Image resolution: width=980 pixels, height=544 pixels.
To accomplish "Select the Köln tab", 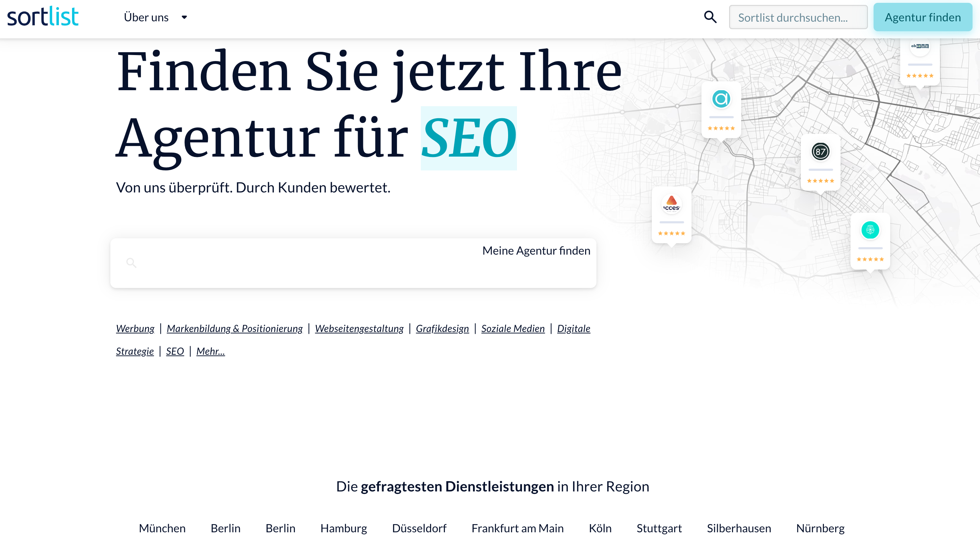I will coord(600,528).
